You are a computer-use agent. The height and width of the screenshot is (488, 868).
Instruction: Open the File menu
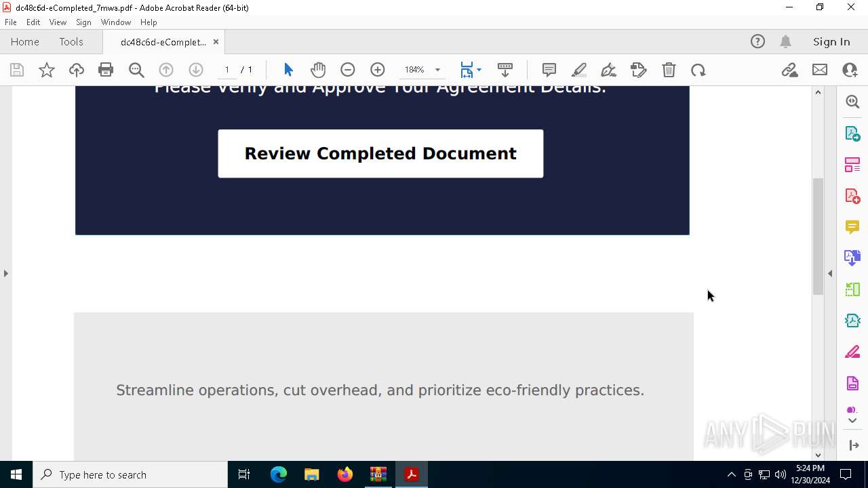pos(11,22)
